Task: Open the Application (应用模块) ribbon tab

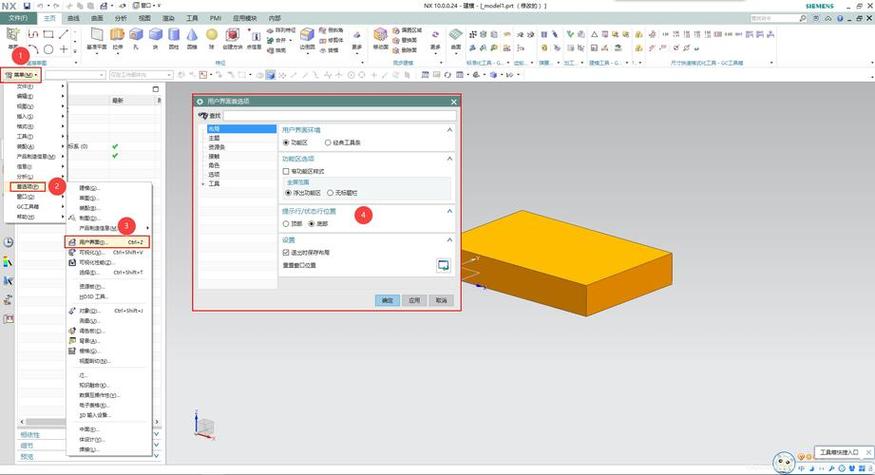Action: click(244, 18)
